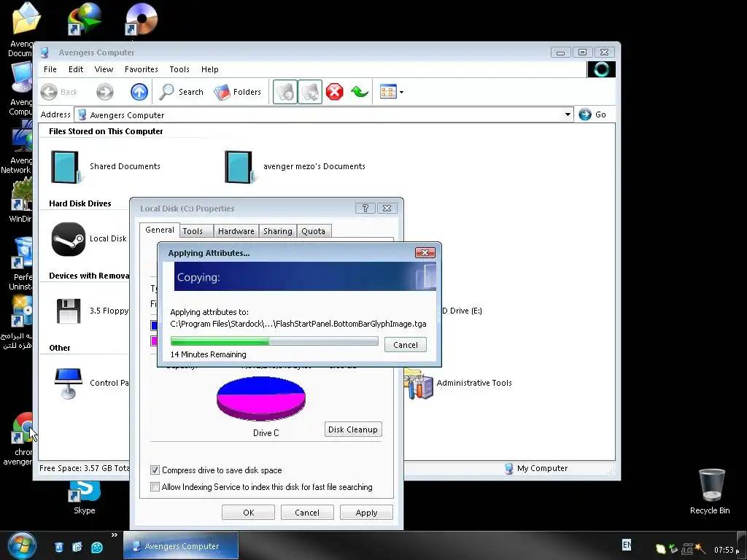The height and width of the screenshot is (560, 747).
Task: Cancel the Applying Attributes operation
Action: click(406, 345)
